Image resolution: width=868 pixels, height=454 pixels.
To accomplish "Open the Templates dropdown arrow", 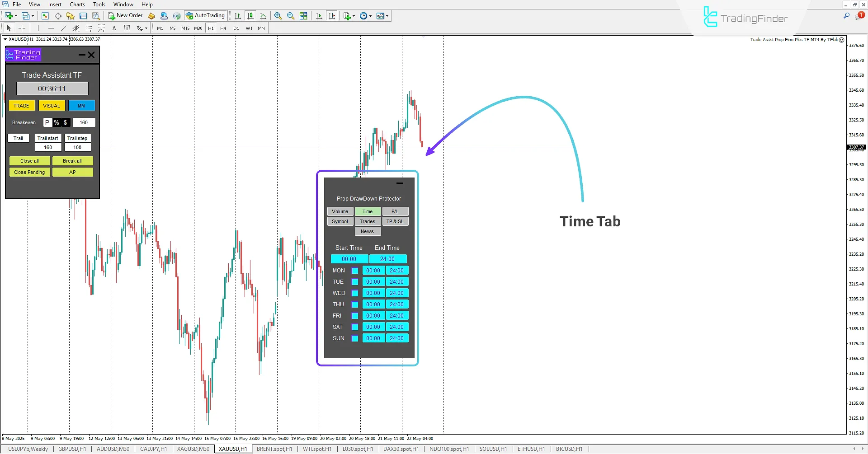I will tap(387, 15).
